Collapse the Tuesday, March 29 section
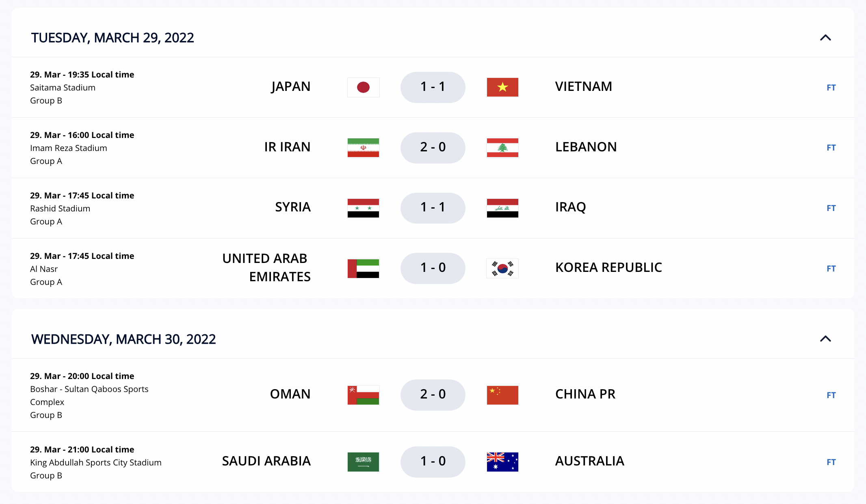The height and width of the screenshot is (504, 866). click(x=825, y=38)
